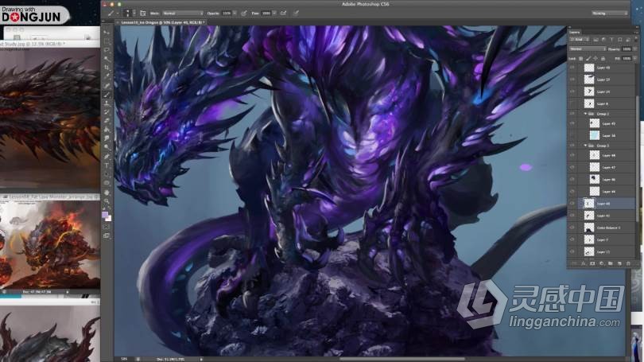The width and height of the screenshot is (644, 362).
Task: Select the Brush tool in toolbox
Action: click(107, 95)
